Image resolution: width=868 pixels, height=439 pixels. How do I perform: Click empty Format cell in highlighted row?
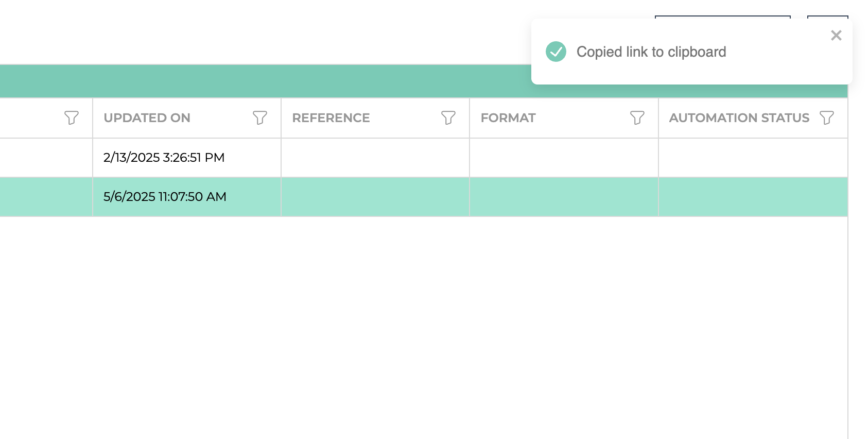[564, 197]
